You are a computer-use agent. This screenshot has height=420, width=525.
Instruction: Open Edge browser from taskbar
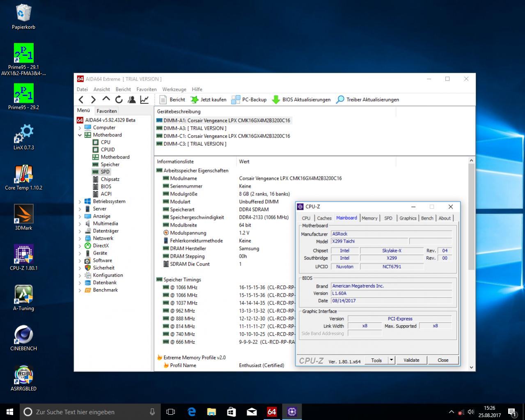pos(191,411)
